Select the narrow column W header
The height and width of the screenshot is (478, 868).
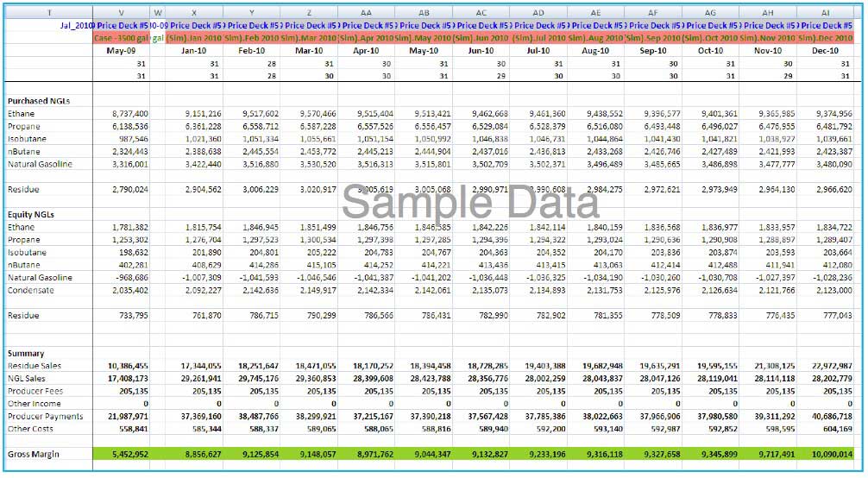[158, 13]
